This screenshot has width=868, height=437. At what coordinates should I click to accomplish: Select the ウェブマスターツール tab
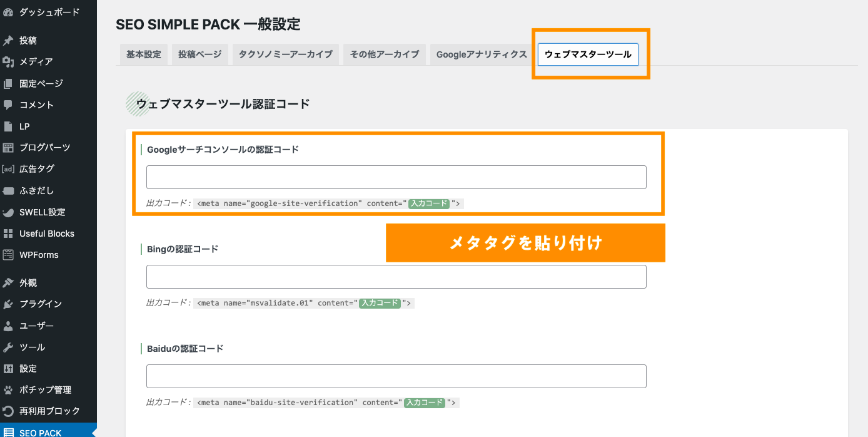pos(588,54)
